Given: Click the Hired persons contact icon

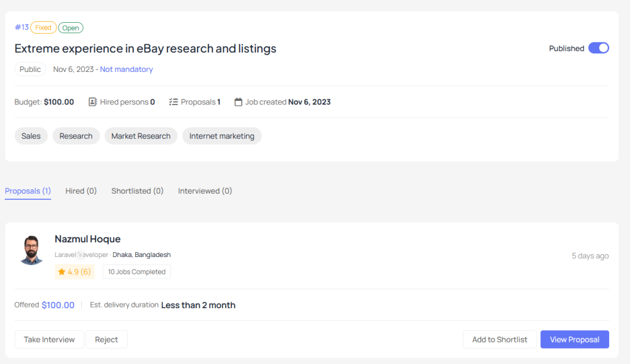Looking at the screenshot, I should (92, 102).
